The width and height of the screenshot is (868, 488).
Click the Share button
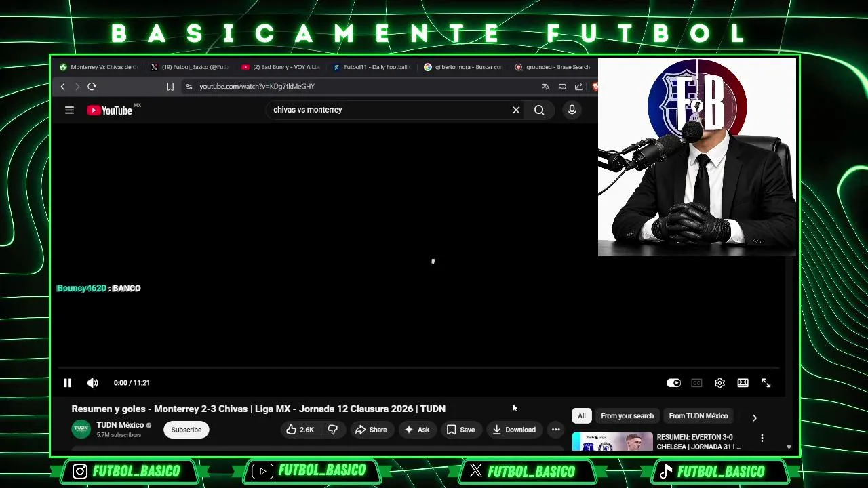point(371,430)
